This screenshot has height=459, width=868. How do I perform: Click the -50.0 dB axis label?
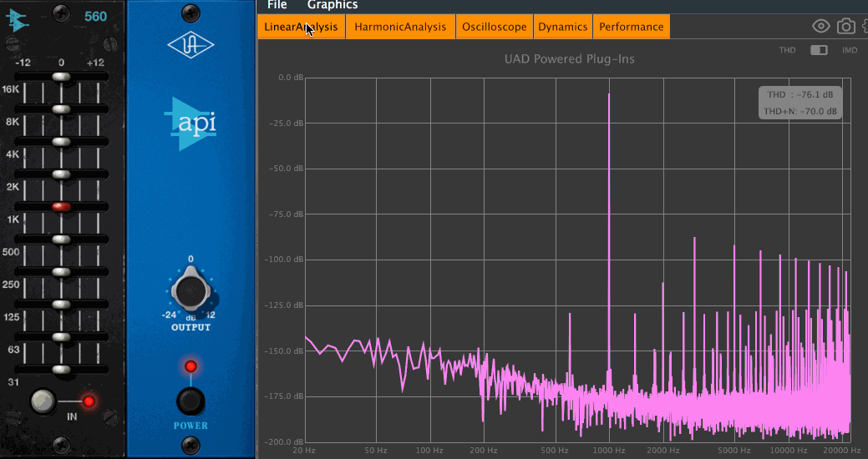click(x=287, y=168)
